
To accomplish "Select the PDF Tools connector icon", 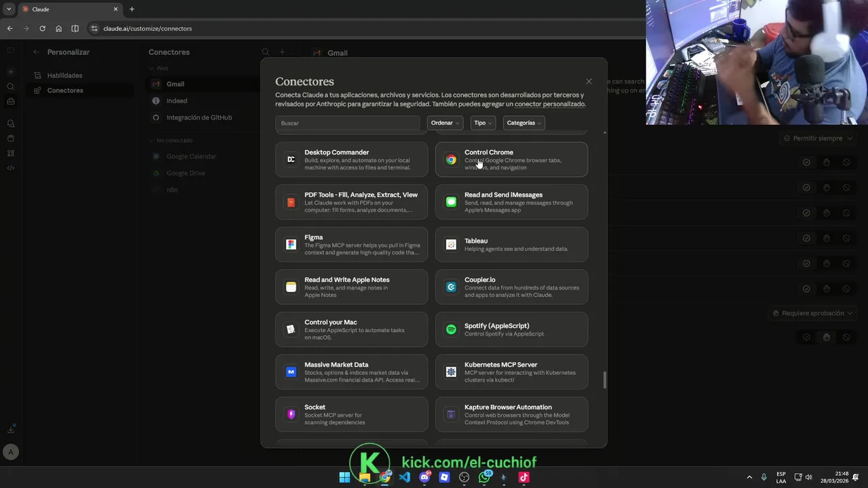I will coord(291,202).
